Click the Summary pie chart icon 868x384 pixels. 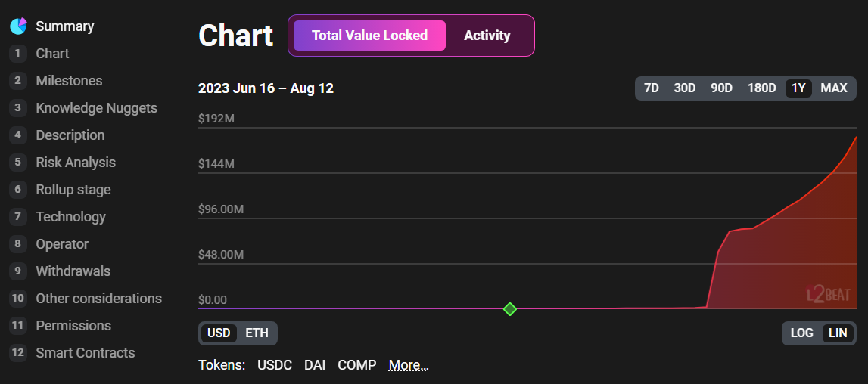tap(18, 26)
